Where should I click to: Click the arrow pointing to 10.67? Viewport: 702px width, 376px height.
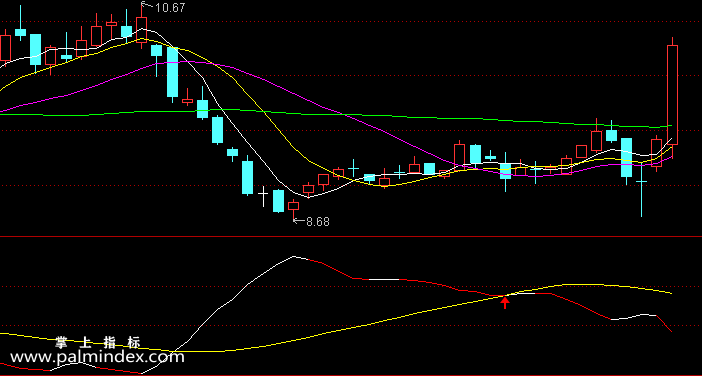148,5
